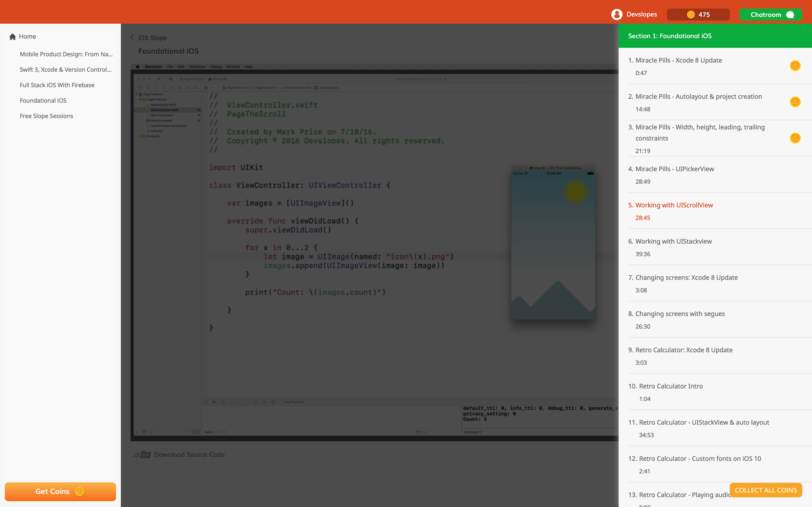Click Section 1: Foundational iOS header
The image size is (812, 507).
670,36
